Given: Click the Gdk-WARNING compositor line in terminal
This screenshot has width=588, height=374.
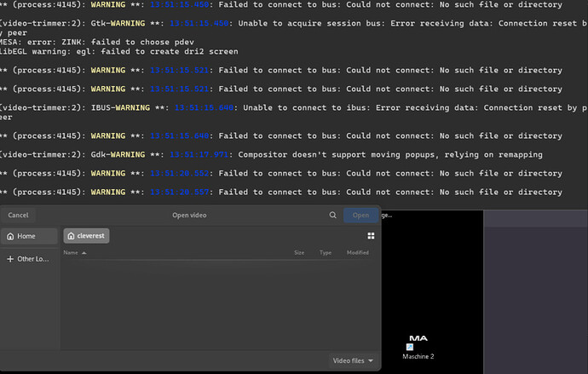Looking at the screenshot, I should [271, 154].
